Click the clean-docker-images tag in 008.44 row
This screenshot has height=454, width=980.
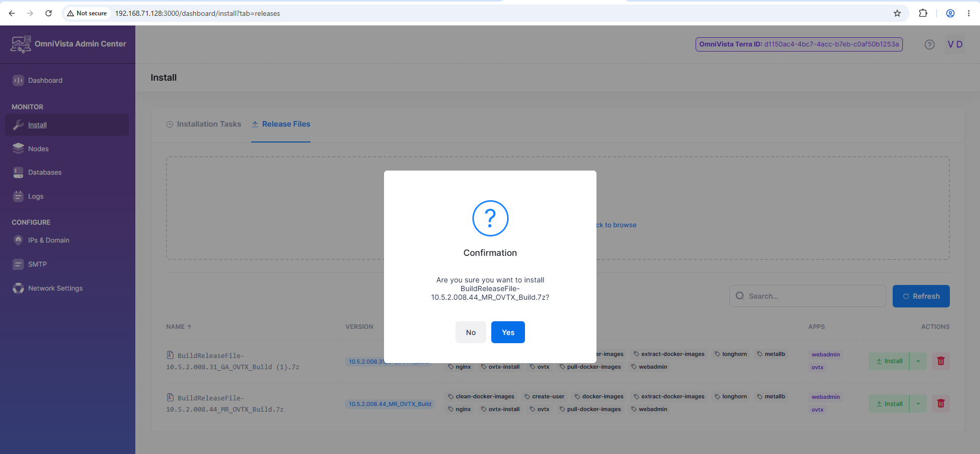tap(481, 396)
